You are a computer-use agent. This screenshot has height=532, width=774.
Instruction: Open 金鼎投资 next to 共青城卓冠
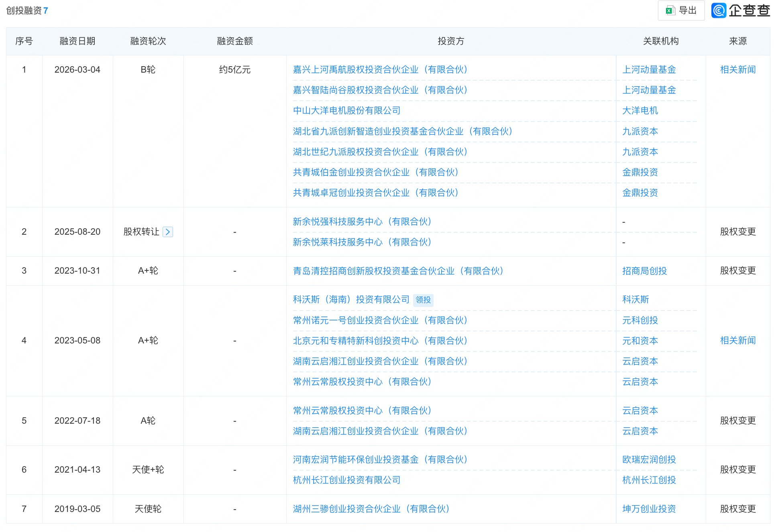(x=640, y=193)
